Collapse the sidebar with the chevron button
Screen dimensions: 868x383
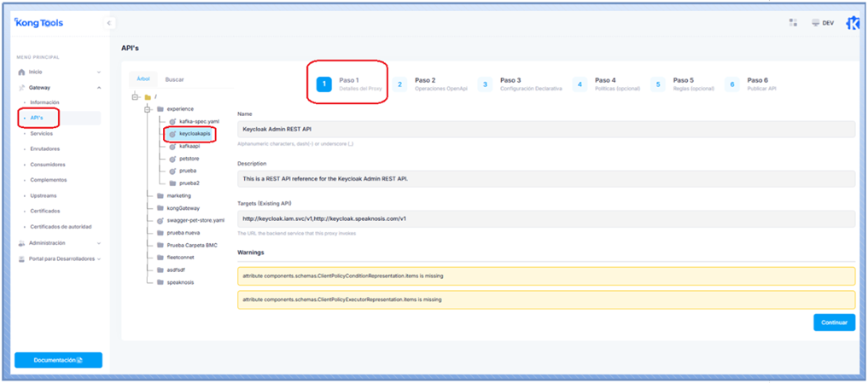[x=109, y=23]
